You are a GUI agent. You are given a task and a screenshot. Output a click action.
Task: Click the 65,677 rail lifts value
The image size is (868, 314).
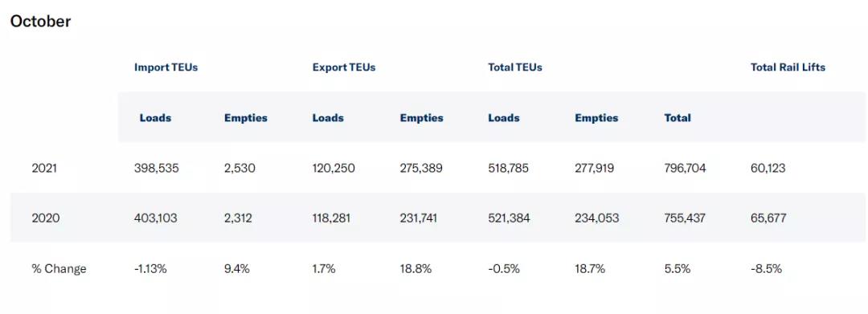[x=768, y=218]
